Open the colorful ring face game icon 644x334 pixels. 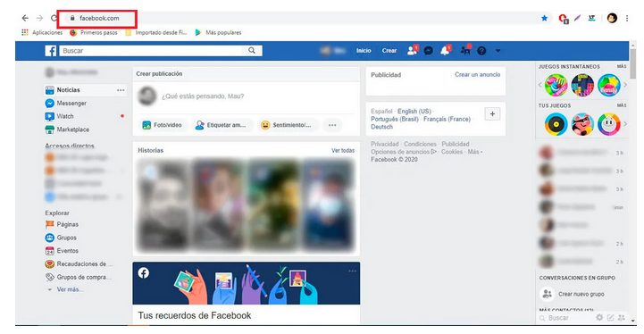(608, 124)
